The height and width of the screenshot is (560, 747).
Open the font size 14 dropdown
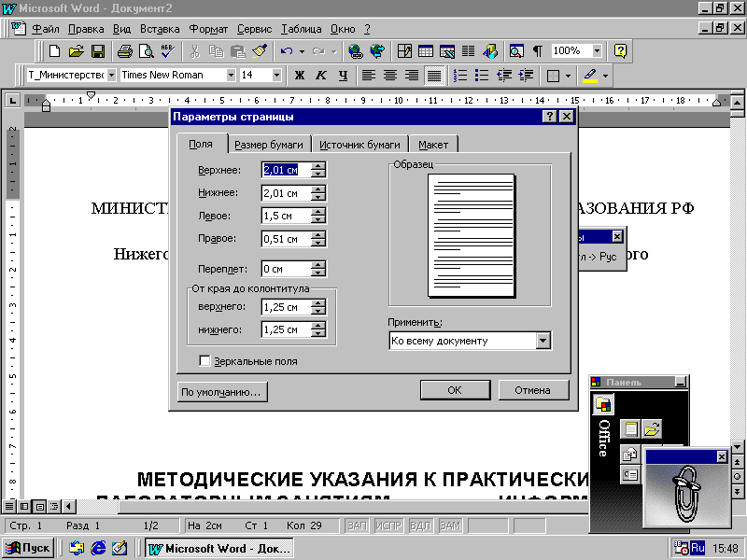point(276,75)
